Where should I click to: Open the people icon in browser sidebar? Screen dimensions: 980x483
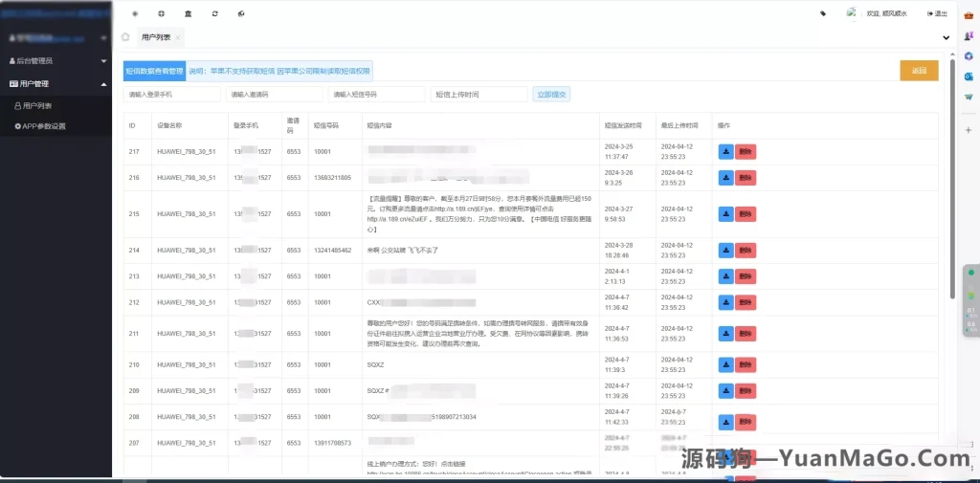969,36
